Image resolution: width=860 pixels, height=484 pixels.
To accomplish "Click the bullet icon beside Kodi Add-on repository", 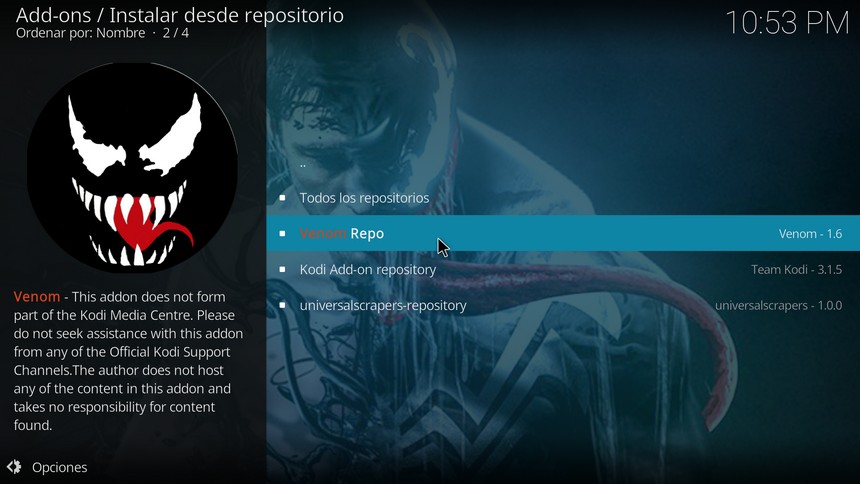I will 282,269.
